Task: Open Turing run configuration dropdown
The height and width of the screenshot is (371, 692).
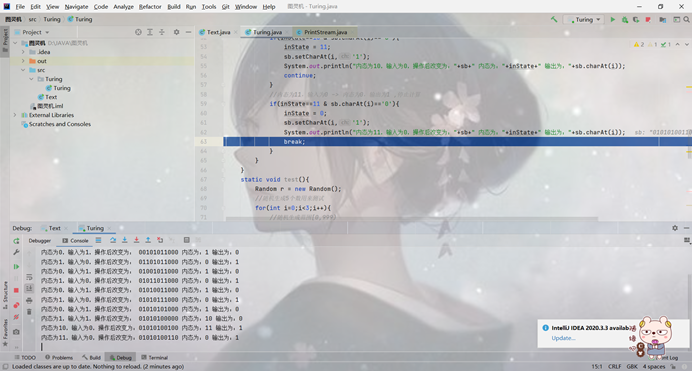Action: pos(584,19)
